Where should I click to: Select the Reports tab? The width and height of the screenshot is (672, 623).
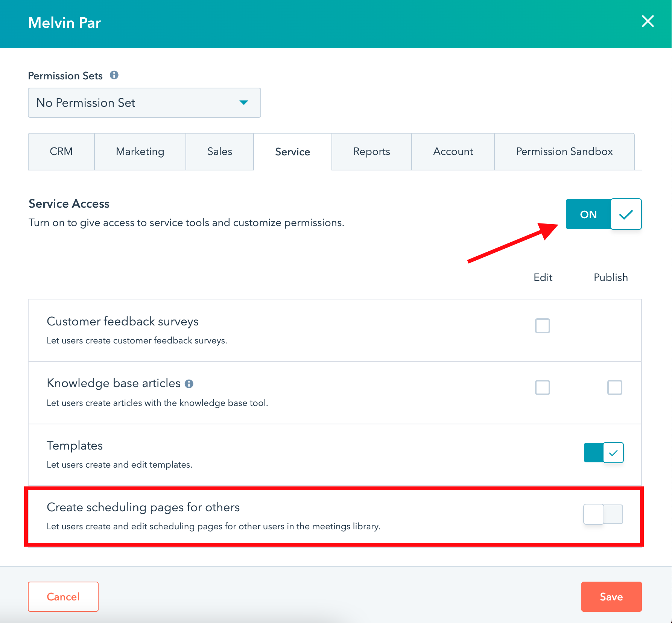pyautogui.click(x=372, y=152)
